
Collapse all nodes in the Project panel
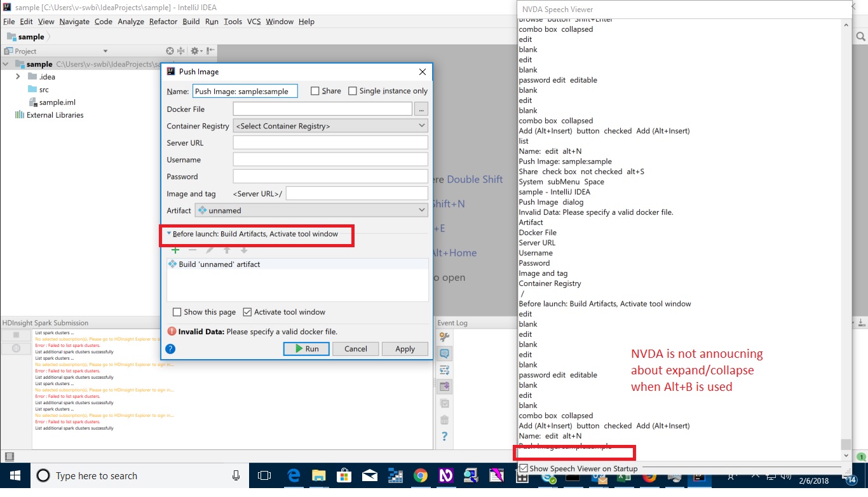(181, 51)
